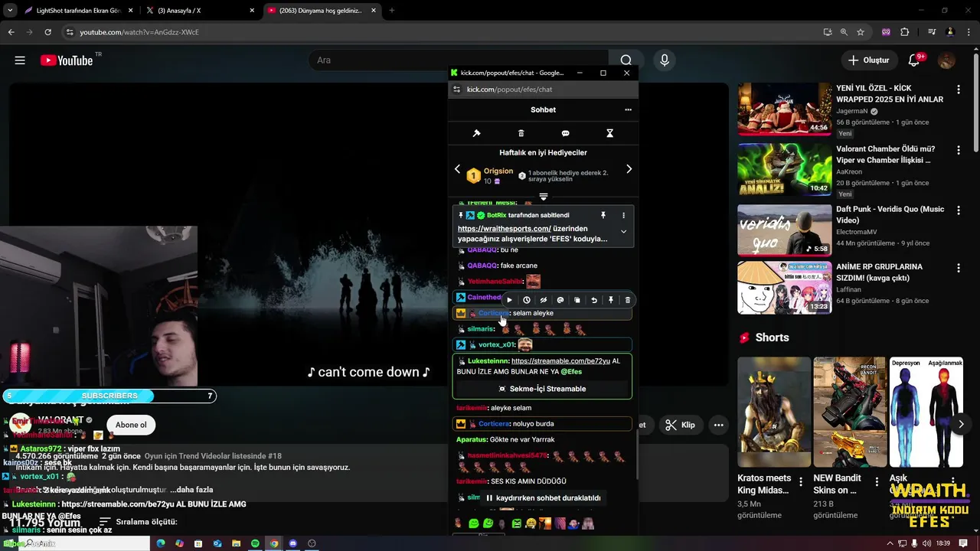Open options menu for Daft Punk video
The image size is (980, 551).
pyautogui.click(x=959, y=211)
